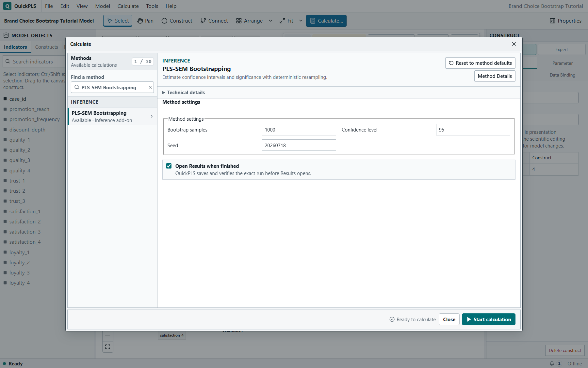Select the loyalty_1 indicator
This screenshot has width=588, height=368.
pos(20,252)
